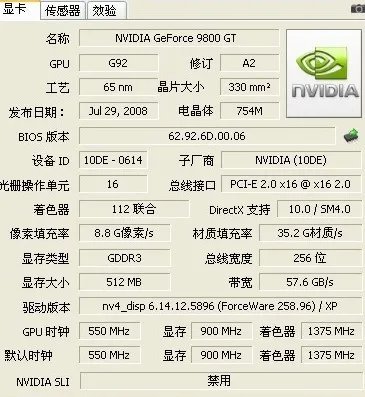The image size is (365, 397).
Task: Click the 电晶体 field showing 754M
Action: coord(249,111)
